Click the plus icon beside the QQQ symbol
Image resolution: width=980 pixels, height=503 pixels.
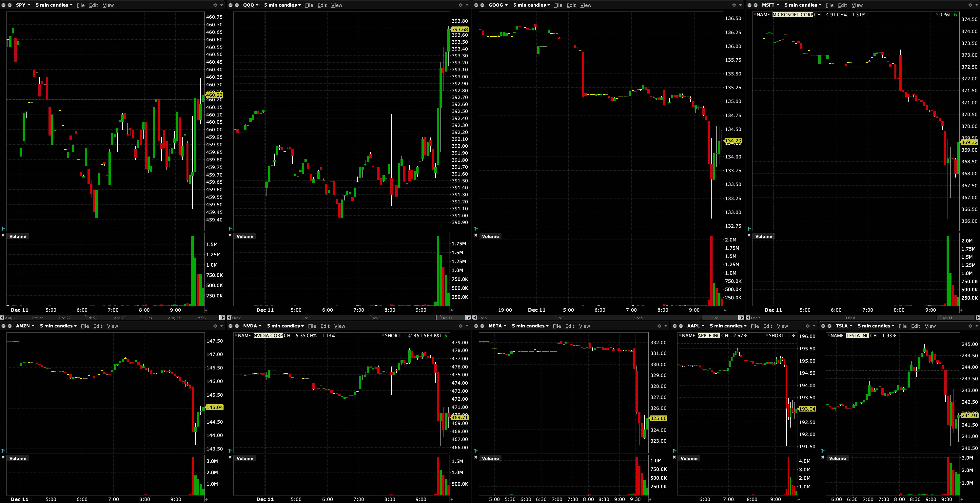tap(237, 5)
